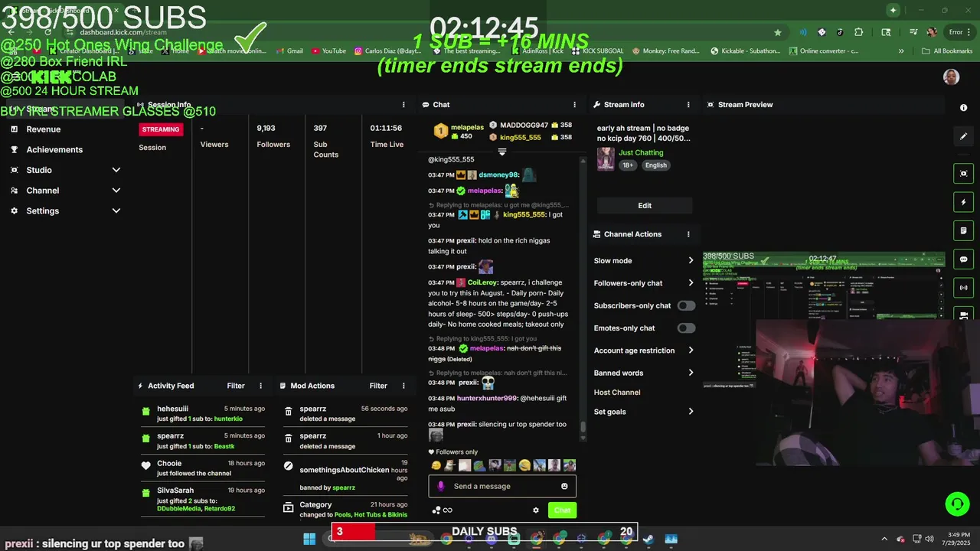This screenshot has width=980, height=551.
Task: Open the All Bookmarks folder
Action: (947, 51)
